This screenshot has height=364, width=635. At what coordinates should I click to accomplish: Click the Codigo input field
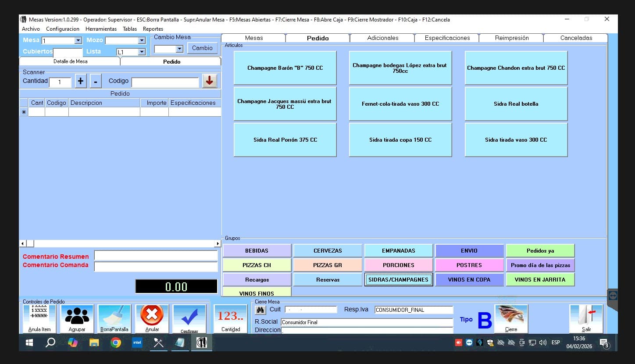(165, 82)
